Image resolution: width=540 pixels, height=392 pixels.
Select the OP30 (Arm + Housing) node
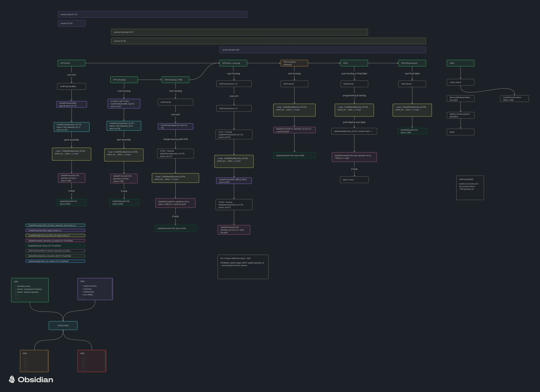tap(233, 63)
